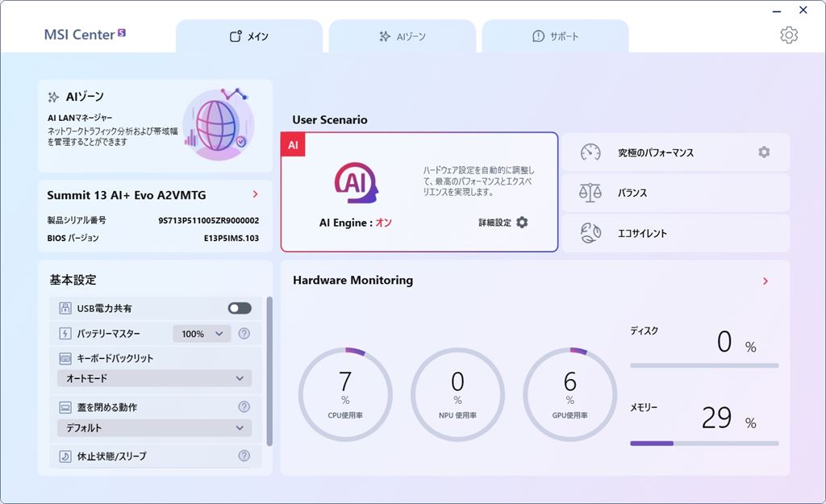The width and height of the screenshot is (826, 504).
Task: Click the speedometer icon for ultimate performance
Action: 590,152
